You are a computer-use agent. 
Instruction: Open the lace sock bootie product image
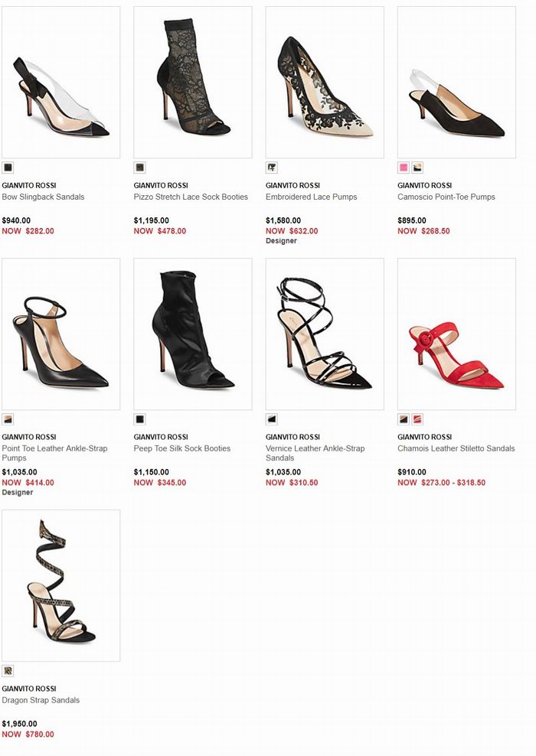pyautogui.click(x=193, y=83)
